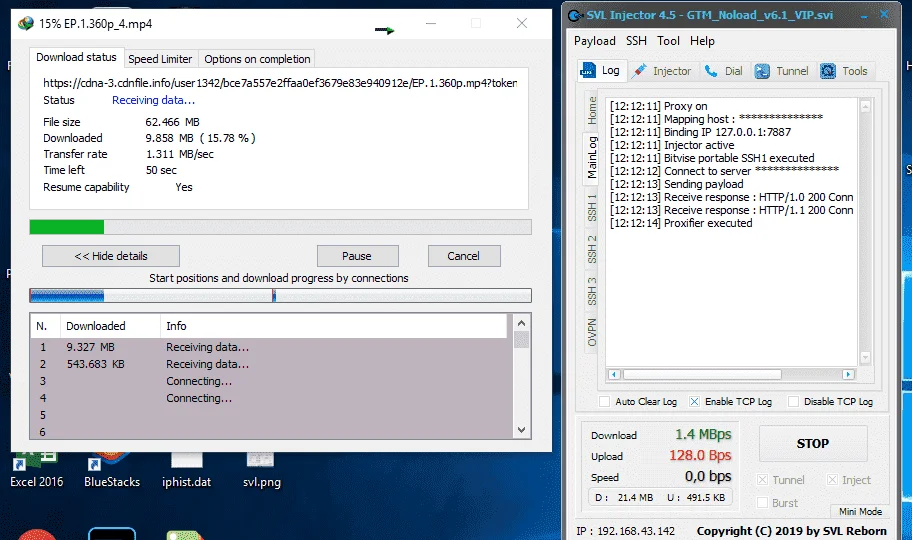
Task: Select connection row 2 with 543.683 KB
Action: tap(272, 364)
